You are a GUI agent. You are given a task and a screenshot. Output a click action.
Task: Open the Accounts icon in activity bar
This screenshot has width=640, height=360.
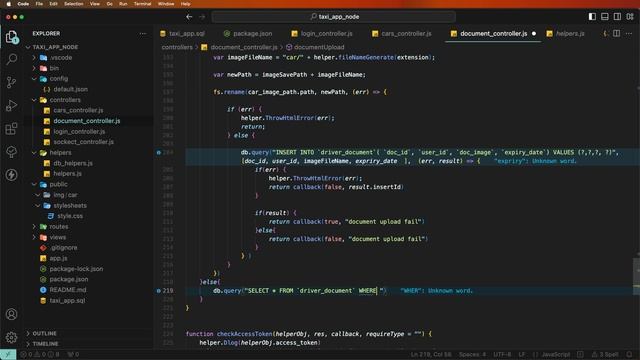(x=11, y=314)
